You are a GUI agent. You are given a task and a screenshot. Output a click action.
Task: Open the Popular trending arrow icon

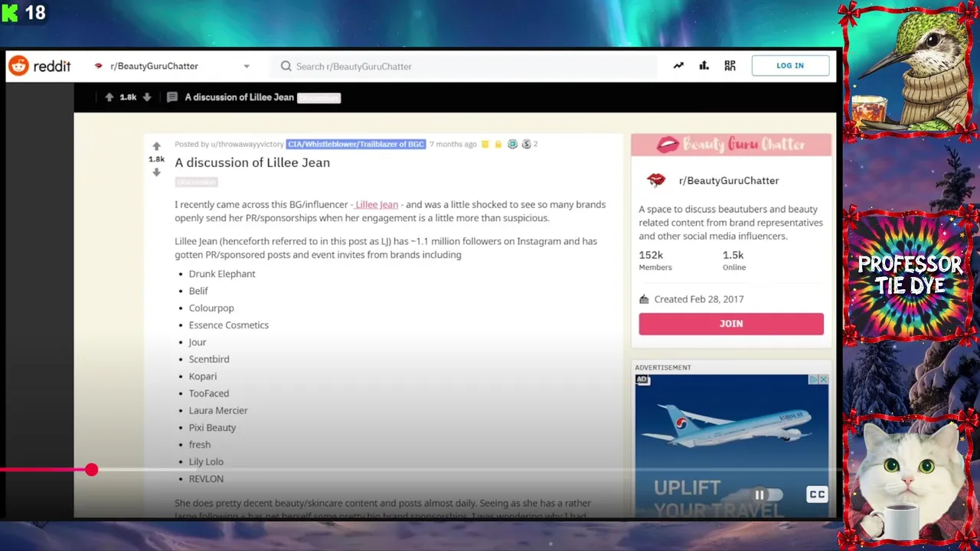click(x=678, y=66)
